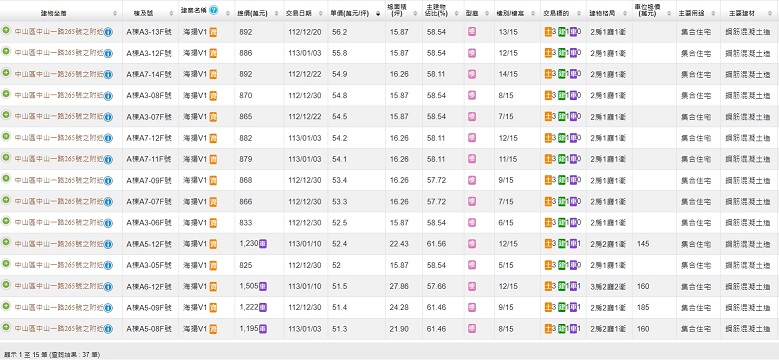The height and width of the screenshot is (362, 779).
Task: Select the A棟A7-11F號 cell
Action: tap(150, 159)
